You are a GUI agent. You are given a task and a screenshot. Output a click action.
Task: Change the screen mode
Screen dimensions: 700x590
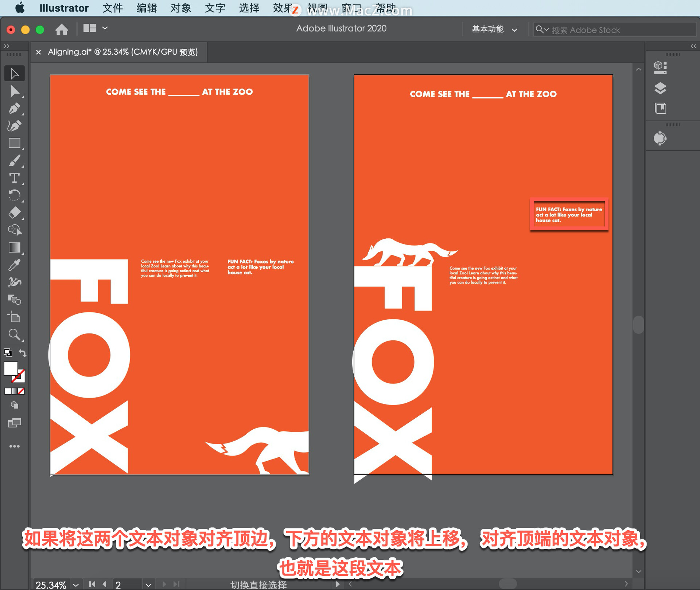point(15,423)
